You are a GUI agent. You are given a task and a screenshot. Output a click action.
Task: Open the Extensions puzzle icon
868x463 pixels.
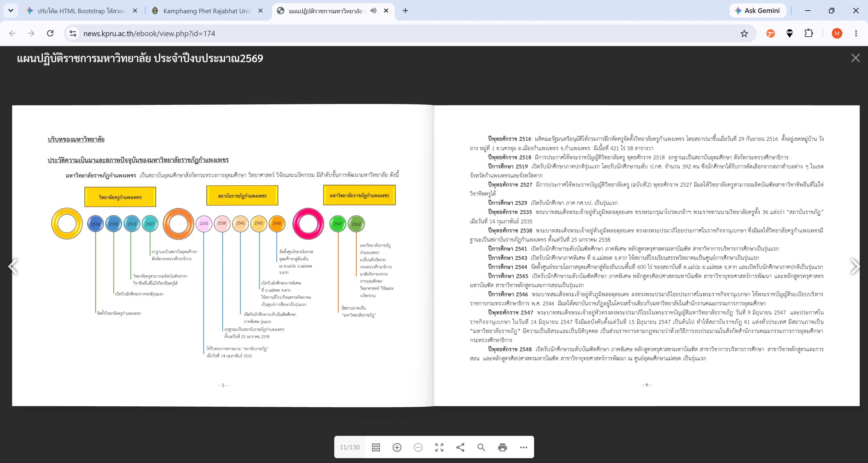(x=809, y=33)
